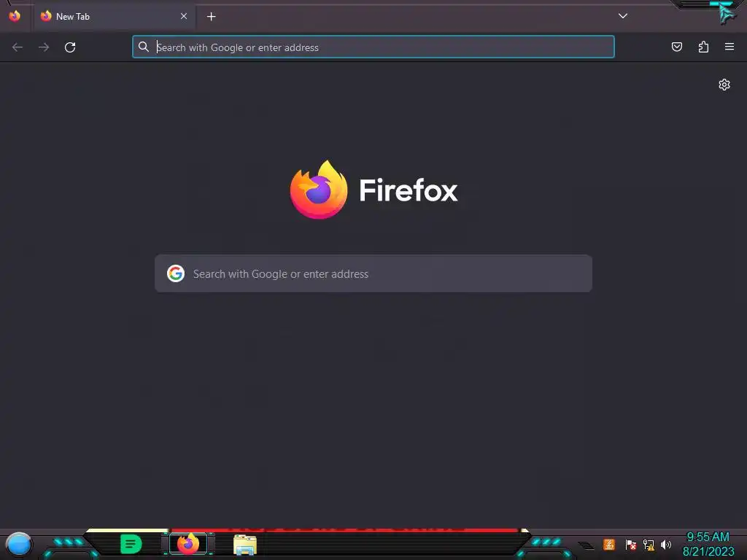Open the green notes app in taskbar
The image size is (747, 560).
[131, 544]
